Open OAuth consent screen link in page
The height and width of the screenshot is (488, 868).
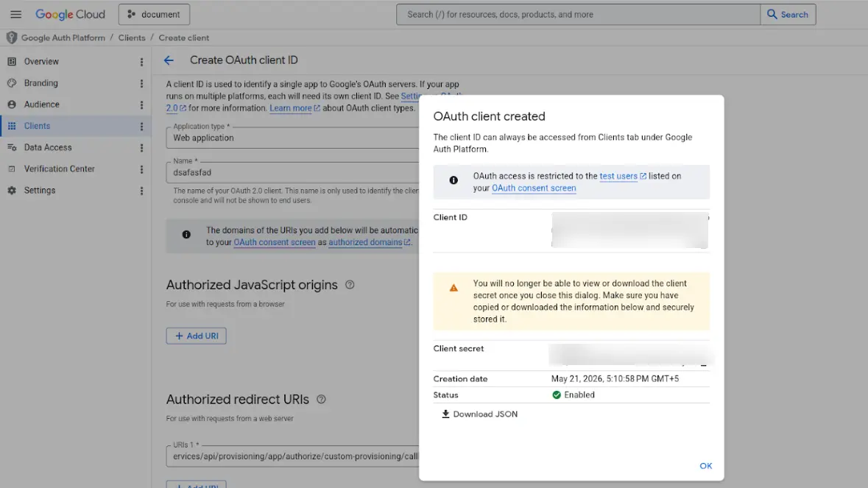pyautogui.click(x=275, y=242)
